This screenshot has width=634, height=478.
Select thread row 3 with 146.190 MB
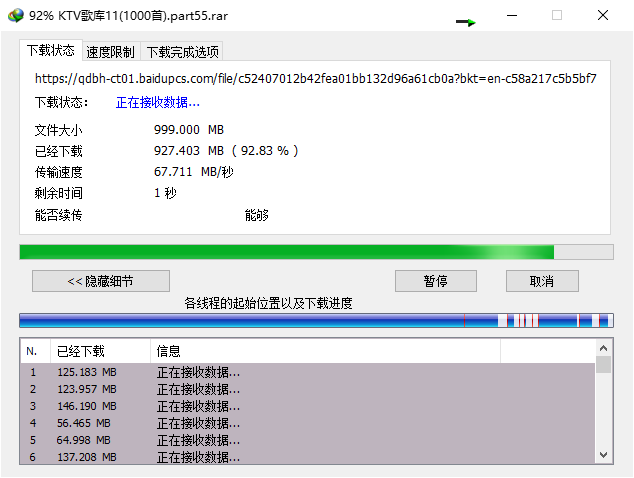point(308,406)
